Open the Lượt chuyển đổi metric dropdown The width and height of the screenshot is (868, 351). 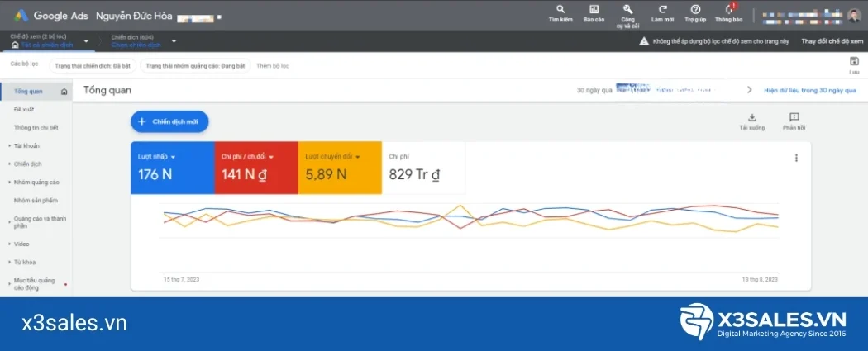358,157
